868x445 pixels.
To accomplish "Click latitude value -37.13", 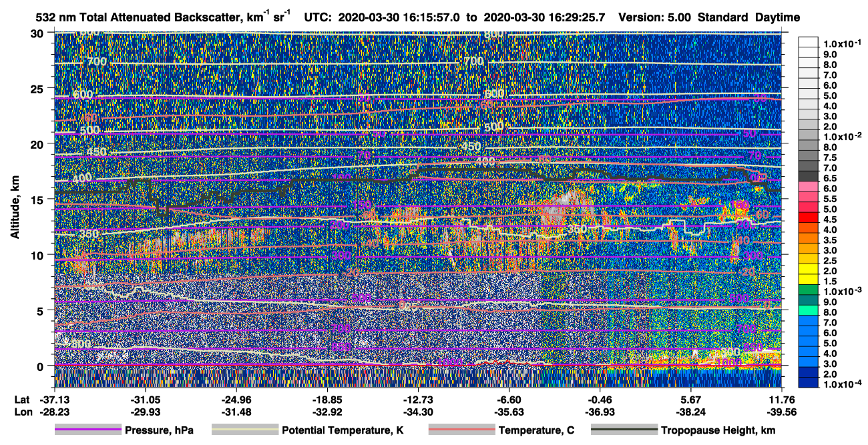I will pos(53,399).
